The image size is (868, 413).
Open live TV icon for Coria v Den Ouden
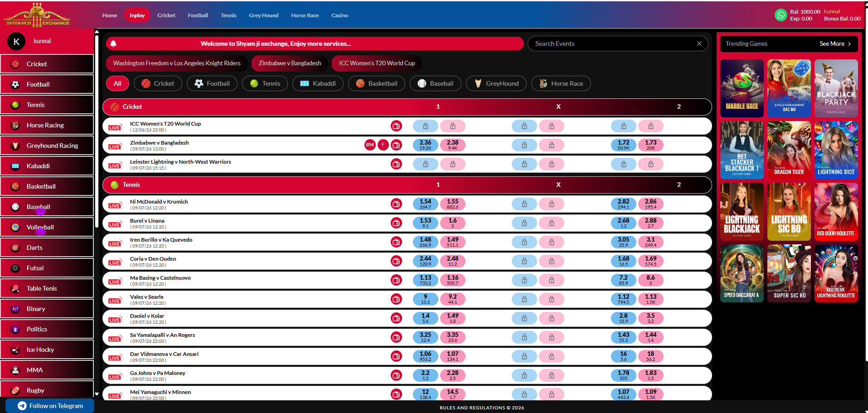(396, 261)
